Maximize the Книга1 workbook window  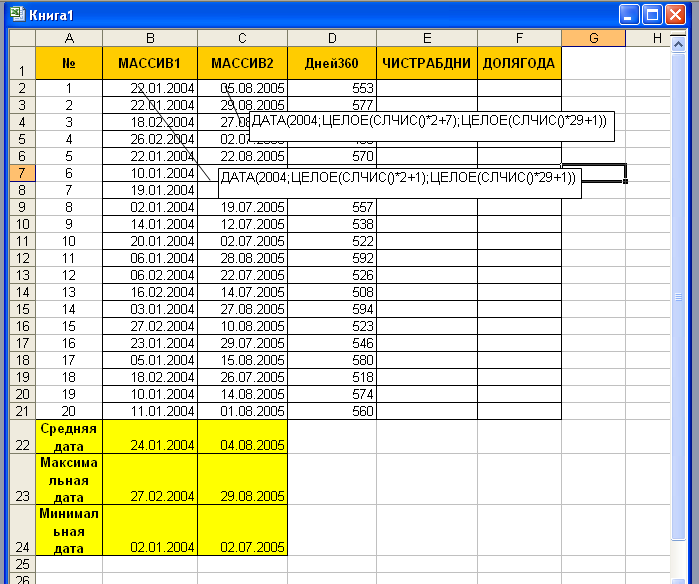click(652, 15)
